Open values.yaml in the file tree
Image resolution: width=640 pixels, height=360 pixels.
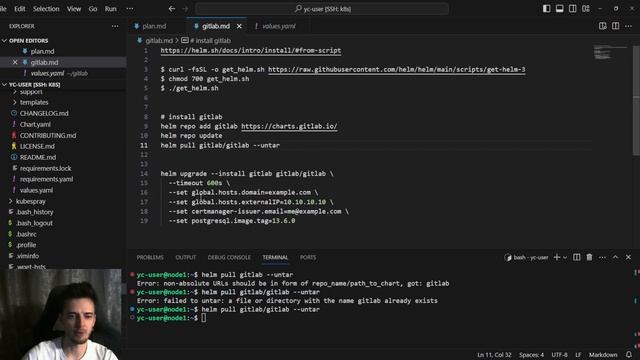(36, 190)
